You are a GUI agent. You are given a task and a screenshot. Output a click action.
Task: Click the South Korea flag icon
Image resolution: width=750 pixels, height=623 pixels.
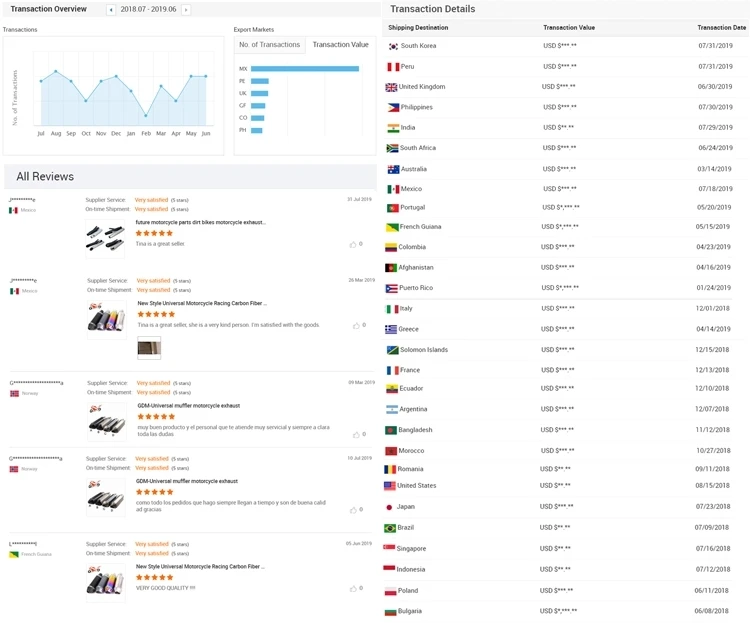click(392, 46)
